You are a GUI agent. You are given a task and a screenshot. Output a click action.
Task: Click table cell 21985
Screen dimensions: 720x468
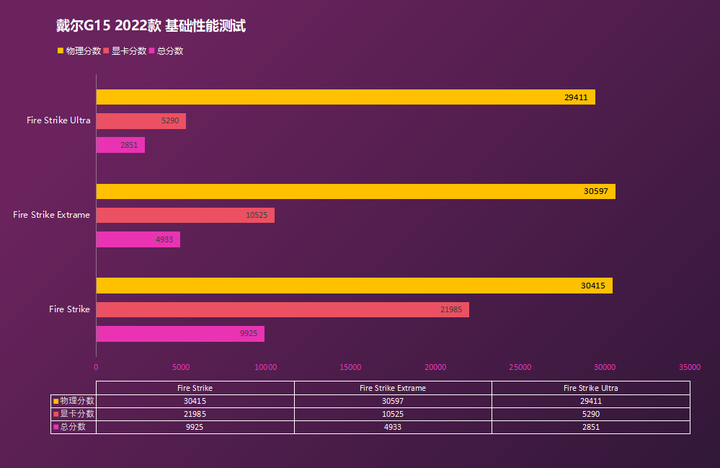coord(195,414)
